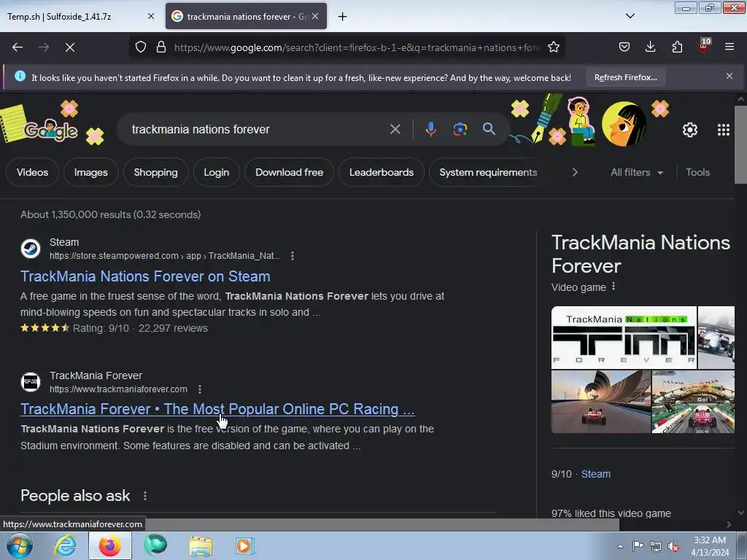The height and width of the screenshot is (560, 747).
Task: Open Firefox downloads panel
Action: point(650,47)
